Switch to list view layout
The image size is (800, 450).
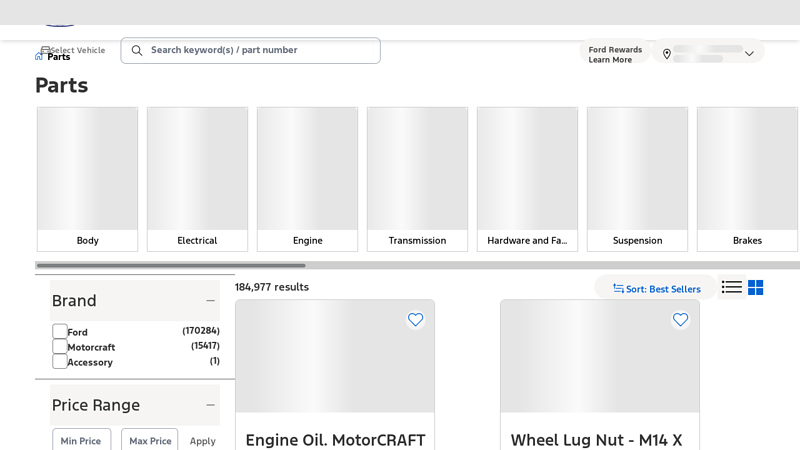pyautogui.click(x=732, y=287)
